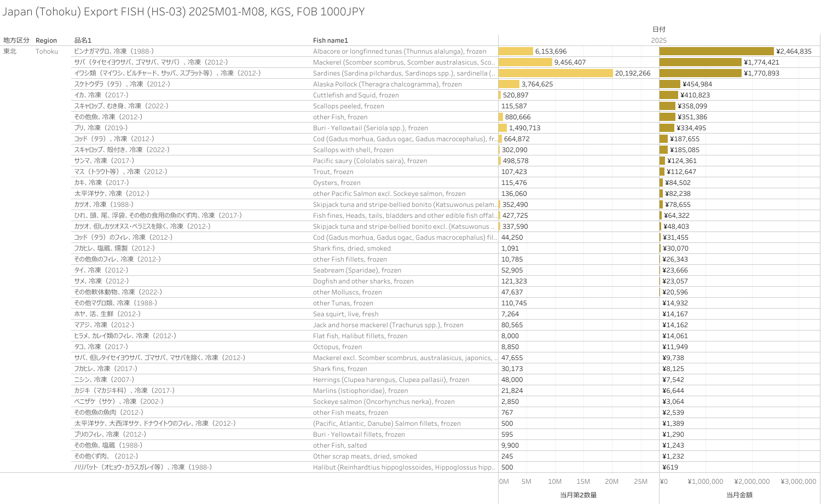Click the yellow Sardines quantity bar
Screen dimensions: 821x504
point(555,73)
